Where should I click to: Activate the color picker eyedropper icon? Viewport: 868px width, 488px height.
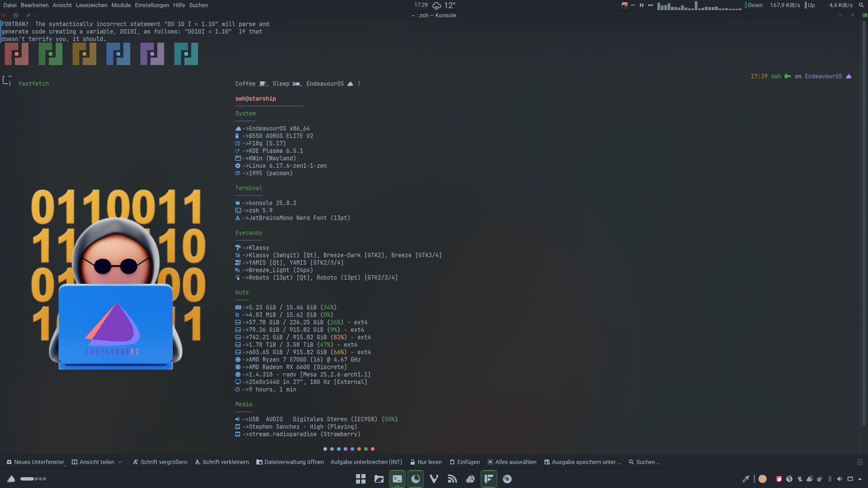tap(745, 479)
